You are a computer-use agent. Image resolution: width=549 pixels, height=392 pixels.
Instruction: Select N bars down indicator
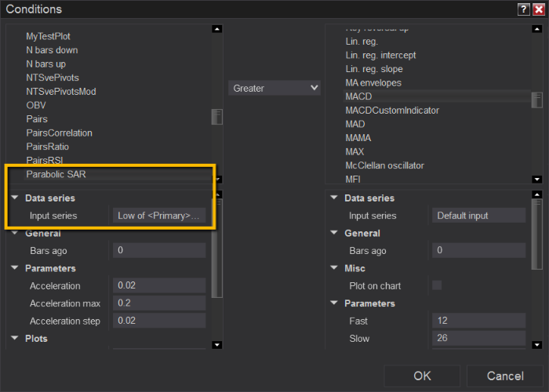pyautogui.click(x=52, y=50)
